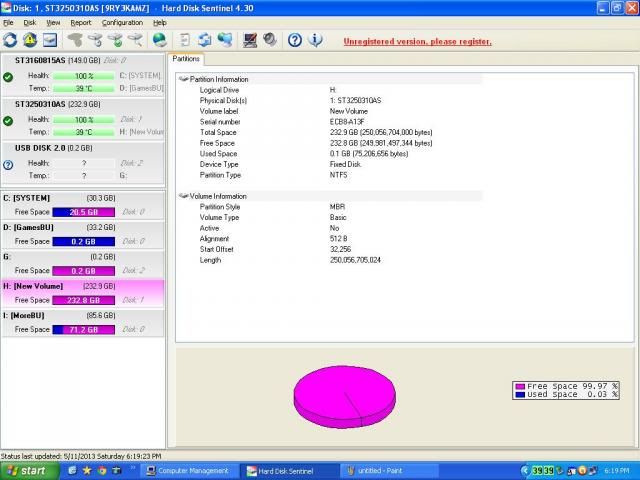The height and width of the screenshot is (480, 640).
Task: Click the Windows Start button
Action: (26, 470)
